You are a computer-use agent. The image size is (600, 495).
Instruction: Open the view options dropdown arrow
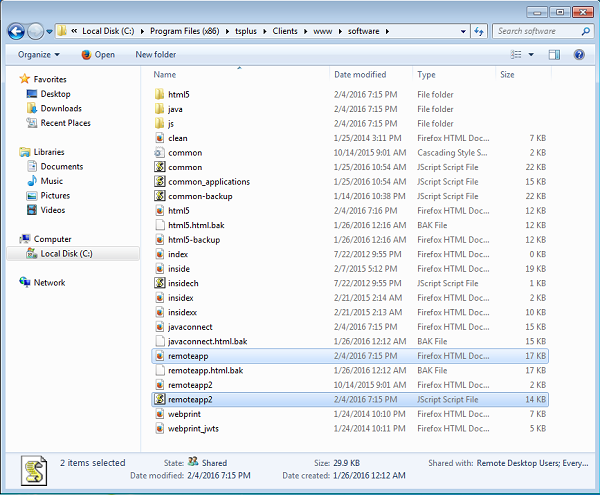click(531, 54)
